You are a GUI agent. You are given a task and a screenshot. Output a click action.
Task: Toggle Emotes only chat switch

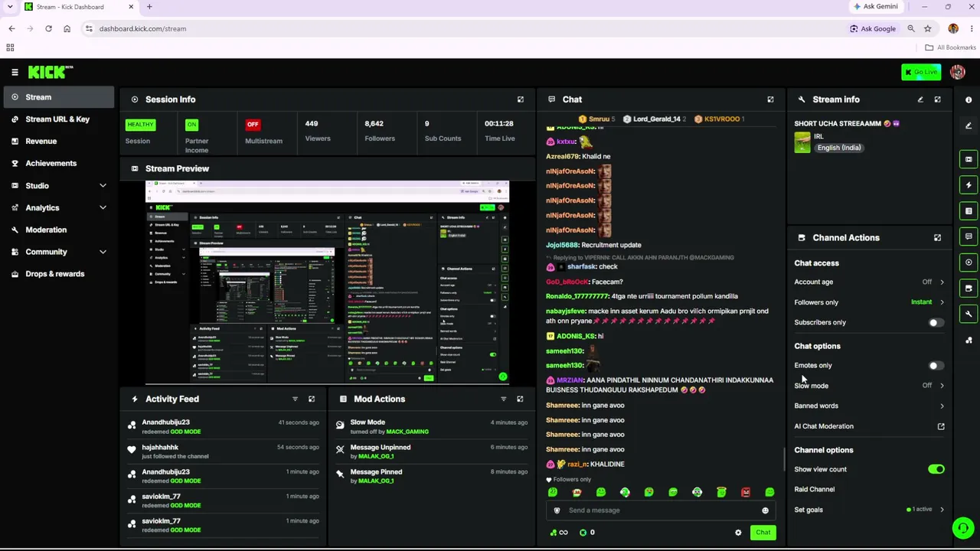coord(936,366)
